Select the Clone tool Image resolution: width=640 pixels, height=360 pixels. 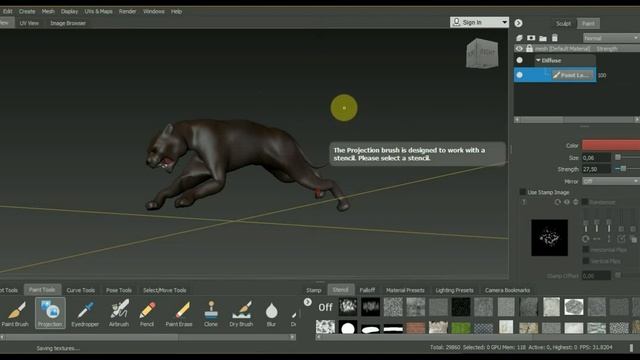211,313
